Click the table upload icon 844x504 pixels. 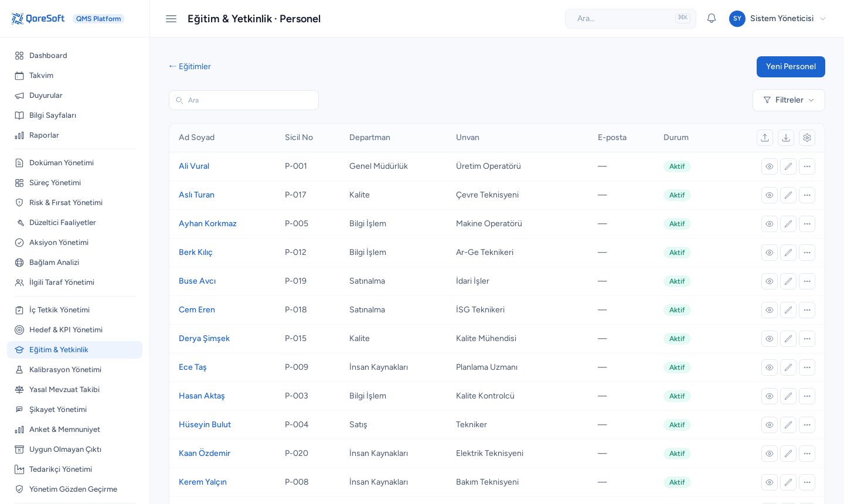coord(765,138)
